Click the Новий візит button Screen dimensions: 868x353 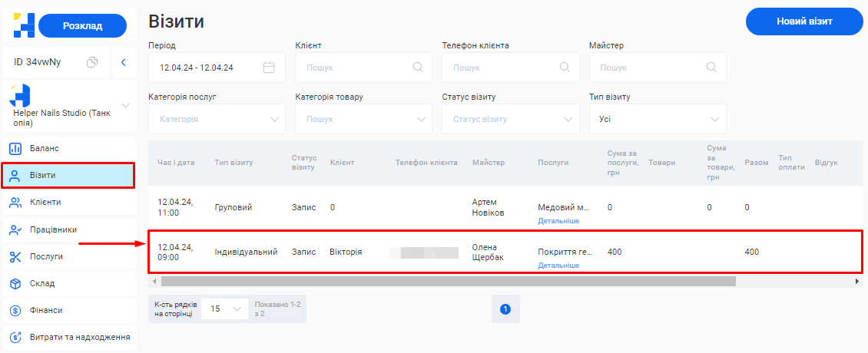tap(804, 21)
